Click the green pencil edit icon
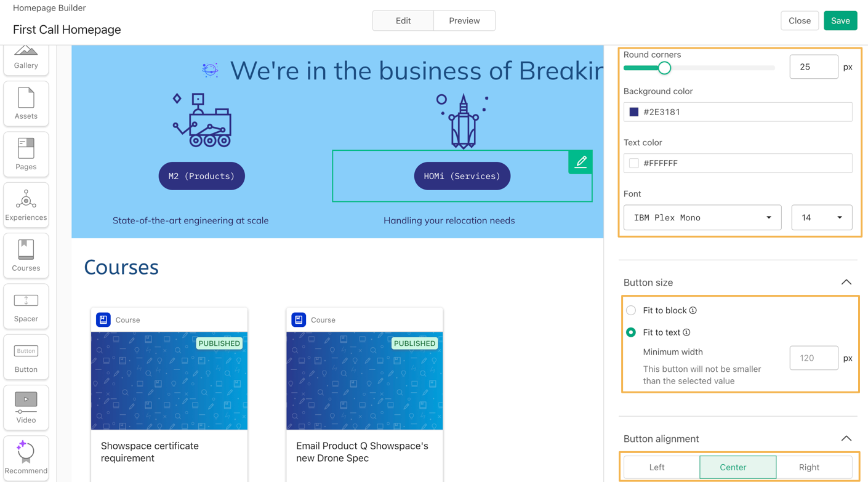868x482 pixels. coord(581,162)
